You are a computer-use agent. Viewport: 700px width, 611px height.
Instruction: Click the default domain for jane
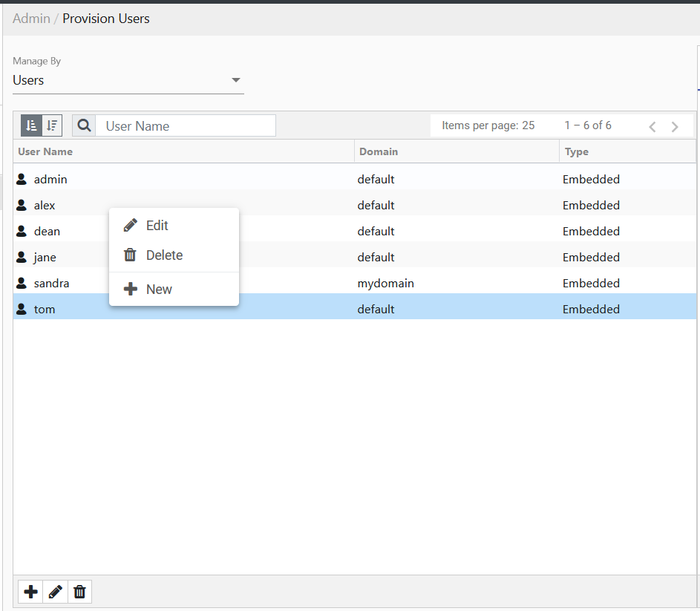click(376, 257)
